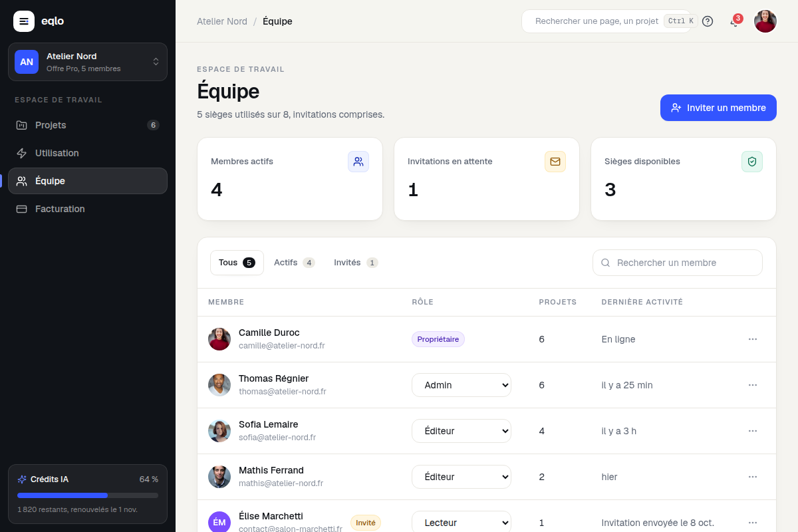Click the MEMBRE column header

tap(226, 302)
